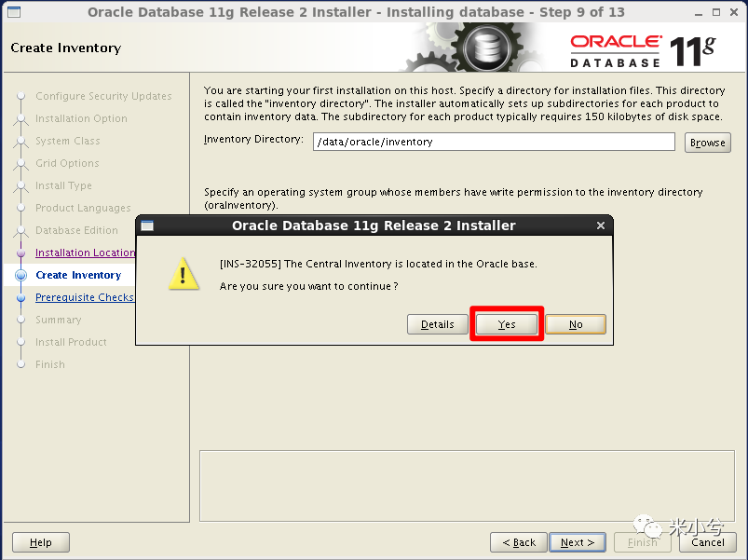The width and height of the screenshot is (748, 560).
Task: Open Details of the INS-32055 warning
Action: 438,324
